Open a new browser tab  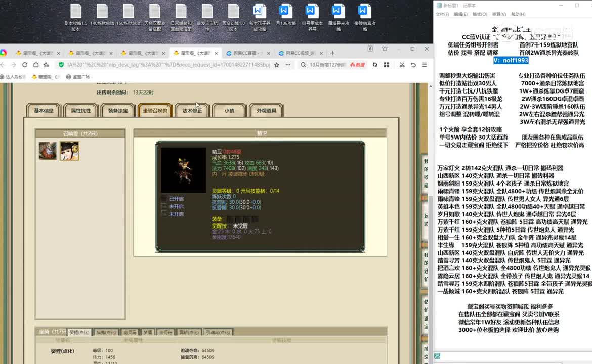[332, 53]
